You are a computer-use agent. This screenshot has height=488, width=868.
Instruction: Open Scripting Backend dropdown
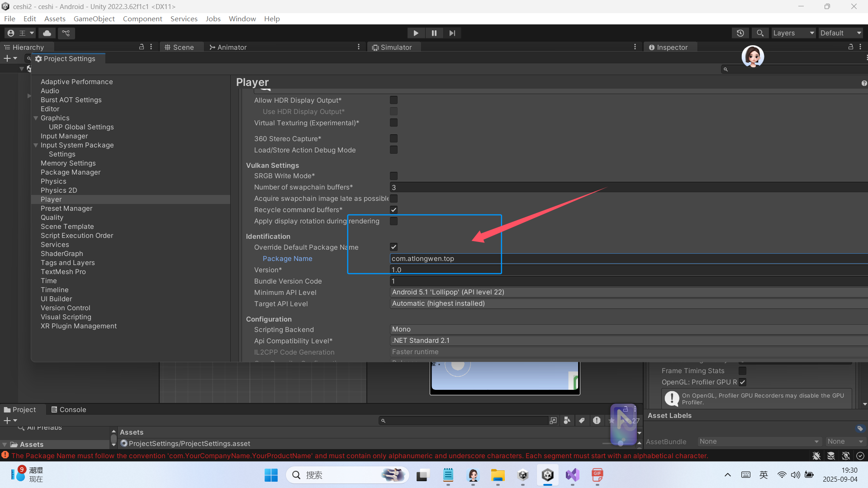coord(629,329)
